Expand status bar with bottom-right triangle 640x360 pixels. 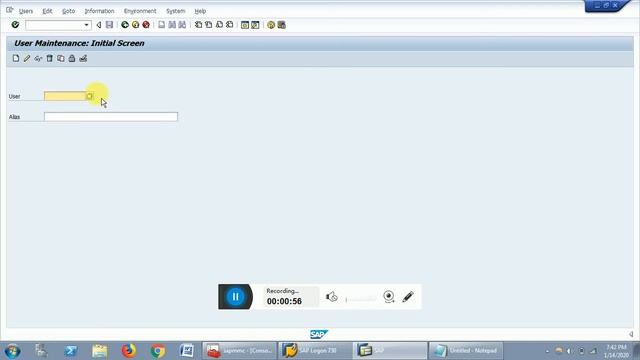tap(631, 334)
